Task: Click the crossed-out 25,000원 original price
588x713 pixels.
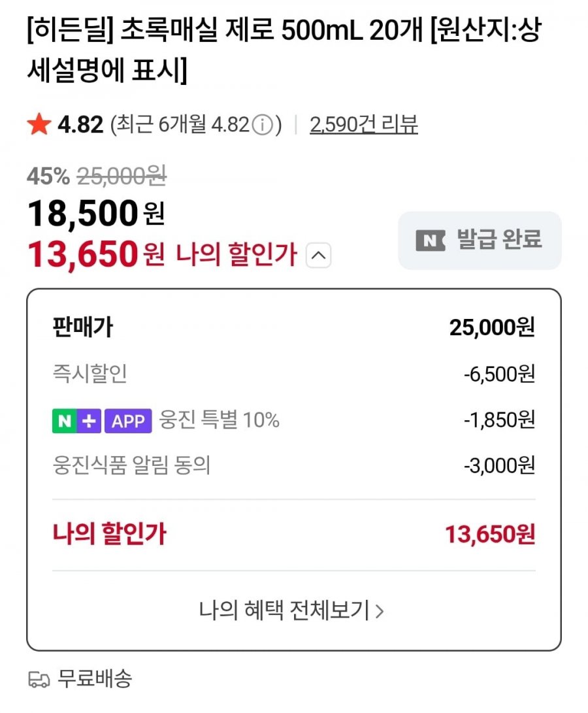Action: pos(122,175)
